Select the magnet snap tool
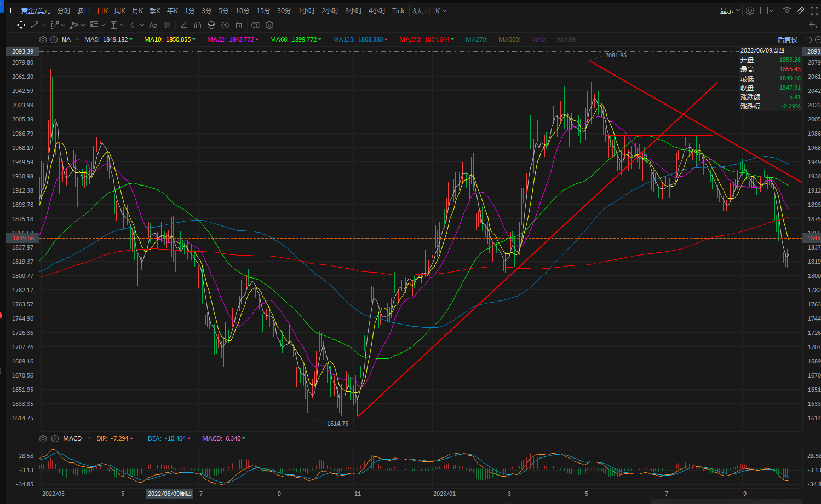 [x=198, y=25]
